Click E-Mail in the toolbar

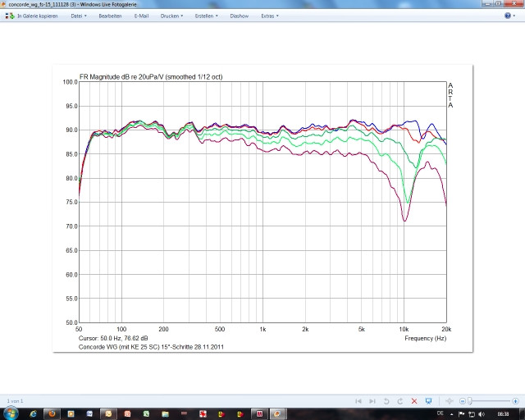tap(141, 16)
